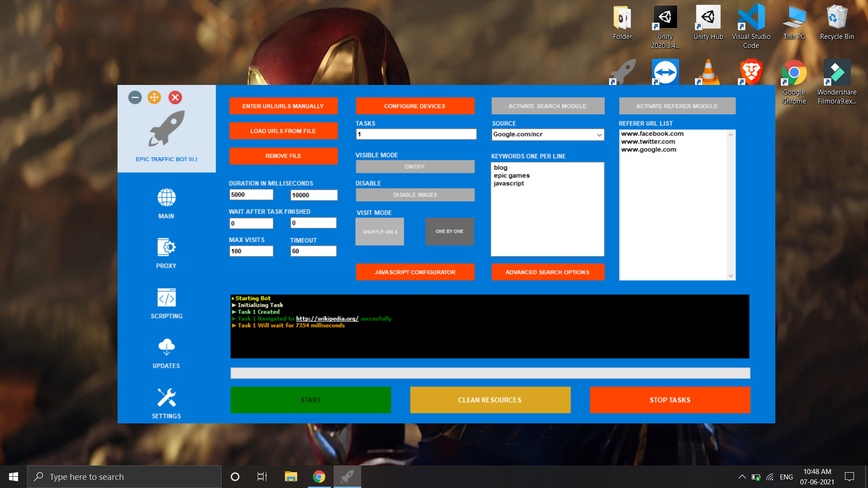Select the Shuffle URLs visit mode
This screenshot has width=868, height=488.
[x=380, y=231]
